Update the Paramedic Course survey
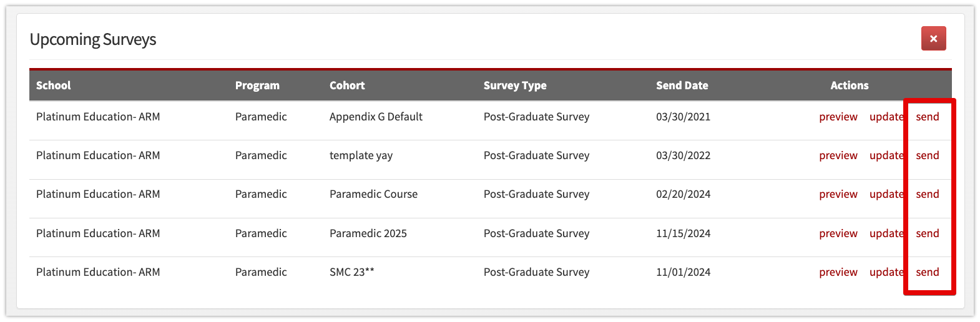Screen dimensions: 980x322 point(886,194)
